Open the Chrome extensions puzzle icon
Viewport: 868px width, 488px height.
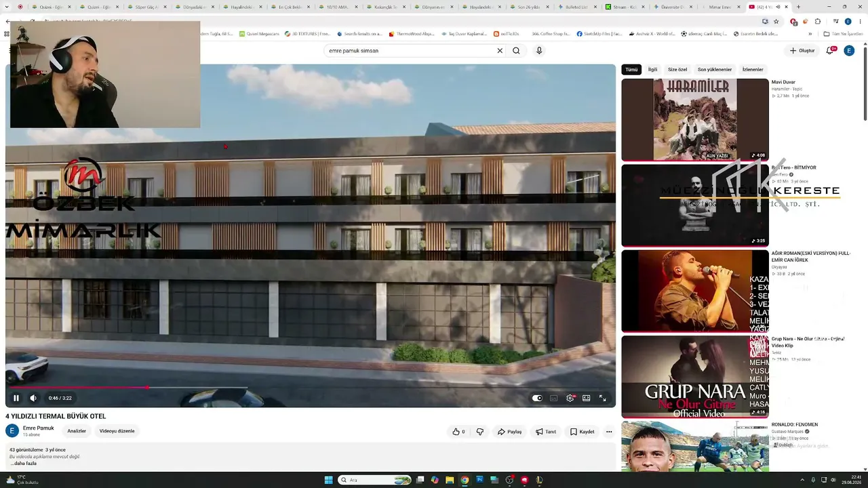[818, 22]
